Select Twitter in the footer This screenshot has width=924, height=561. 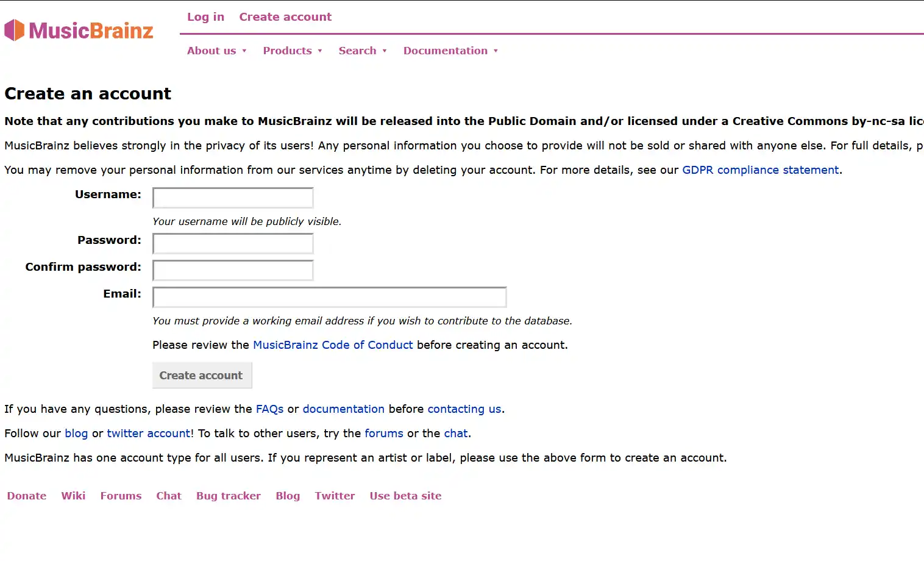click(x=335, y=496)
